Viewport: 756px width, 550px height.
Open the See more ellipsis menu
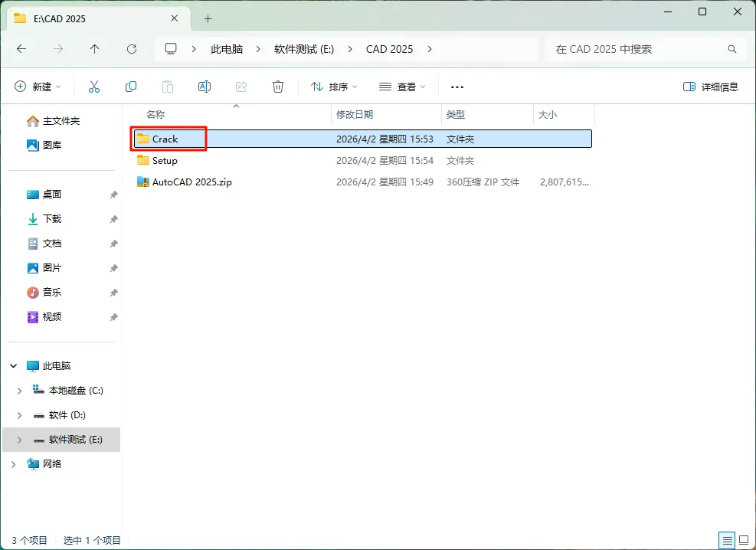[457, 87]
